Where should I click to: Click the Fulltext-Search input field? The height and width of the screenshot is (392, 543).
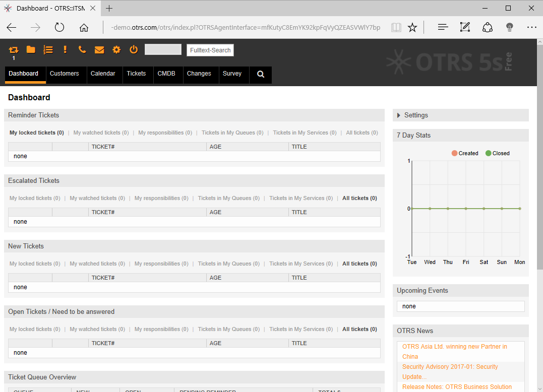tap(210, 50)
